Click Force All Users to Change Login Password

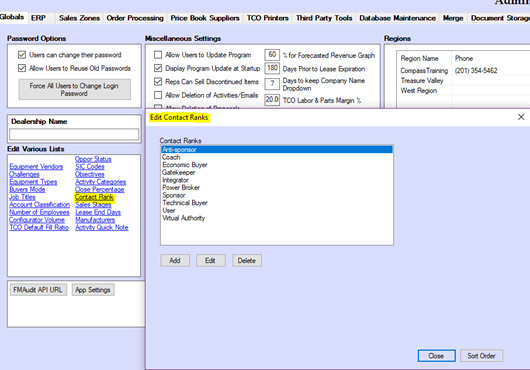[74, 90]
